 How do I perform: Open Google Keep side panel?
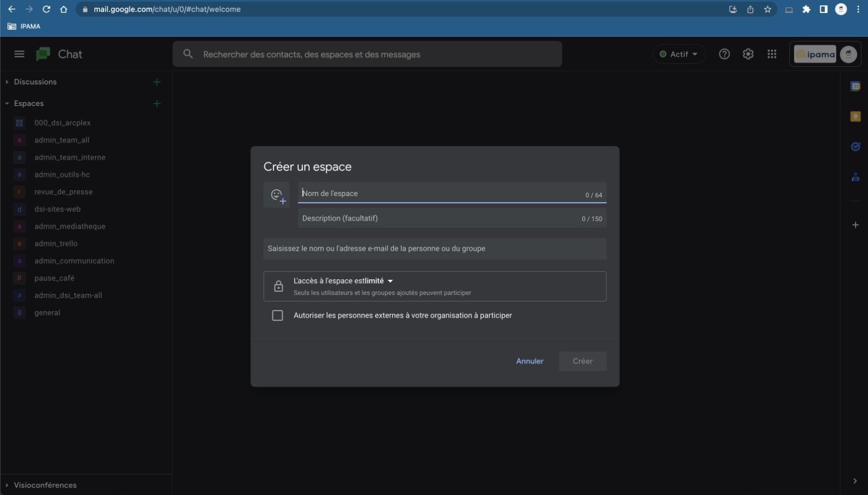pyautogui.click(x=856, y=117)
